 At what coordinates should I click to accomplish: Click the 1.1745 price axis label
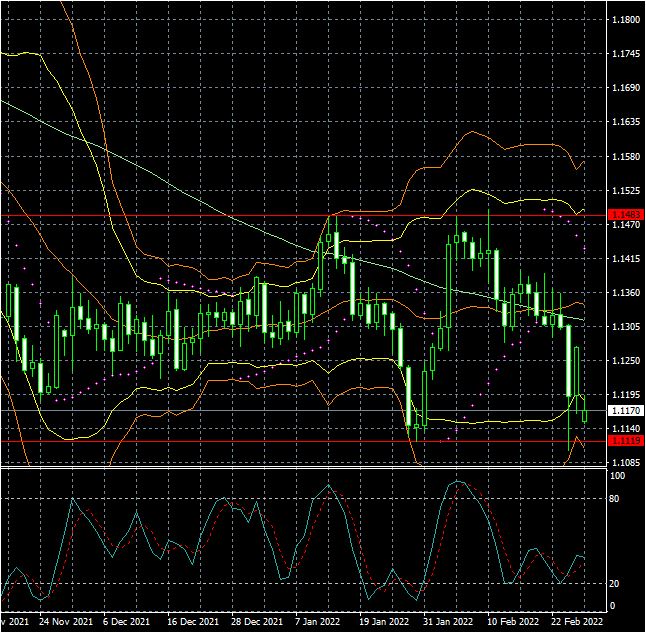(626, 54)
